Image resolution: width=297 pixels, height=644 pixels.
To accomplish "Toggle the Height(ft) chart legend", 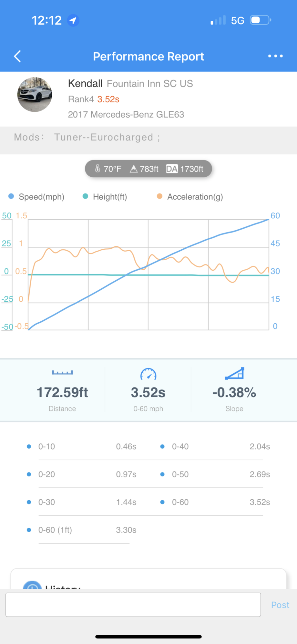I will (x=105, y=197).
